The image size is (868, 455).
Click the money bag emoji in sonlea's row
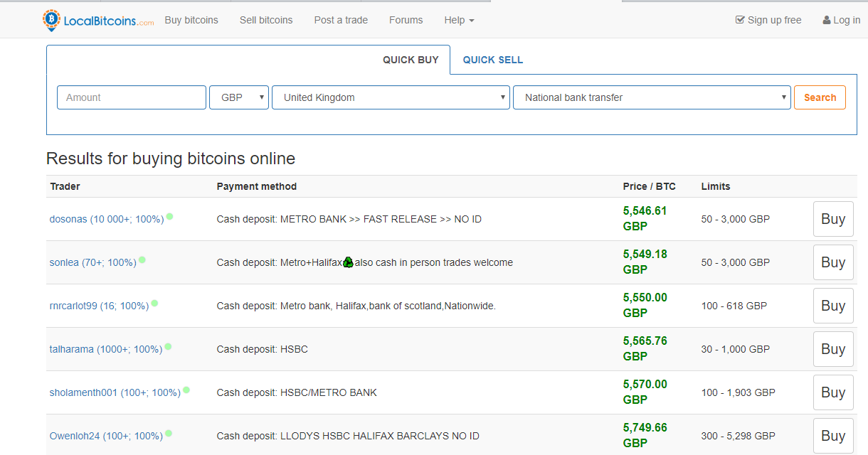(x=348, y=262)
